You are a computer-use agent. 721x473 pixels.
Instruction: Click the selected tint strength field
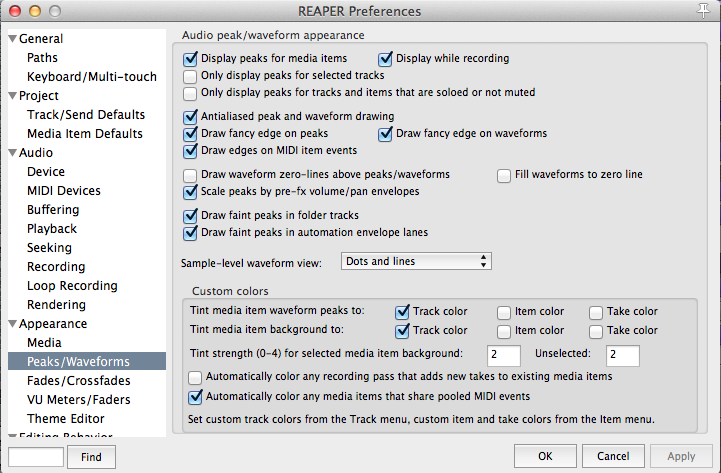[x=504, y=355]
